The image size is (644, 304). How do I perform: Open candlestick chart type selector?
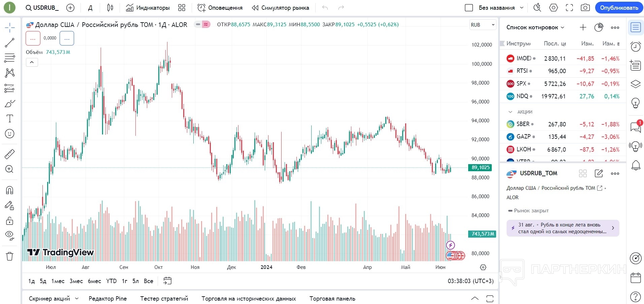(x=110, y=8)
